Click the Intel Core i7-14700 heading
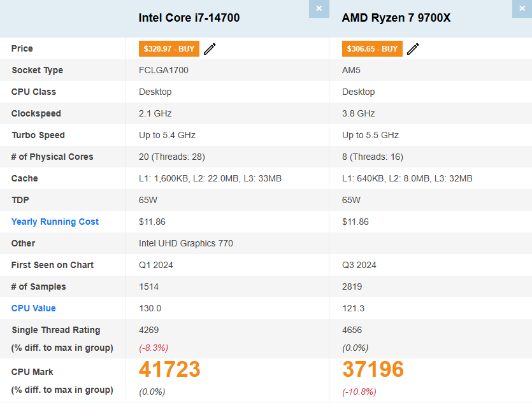Image resolution: width=532 pixels, height=403 pixels. click(x=189, y=18)
